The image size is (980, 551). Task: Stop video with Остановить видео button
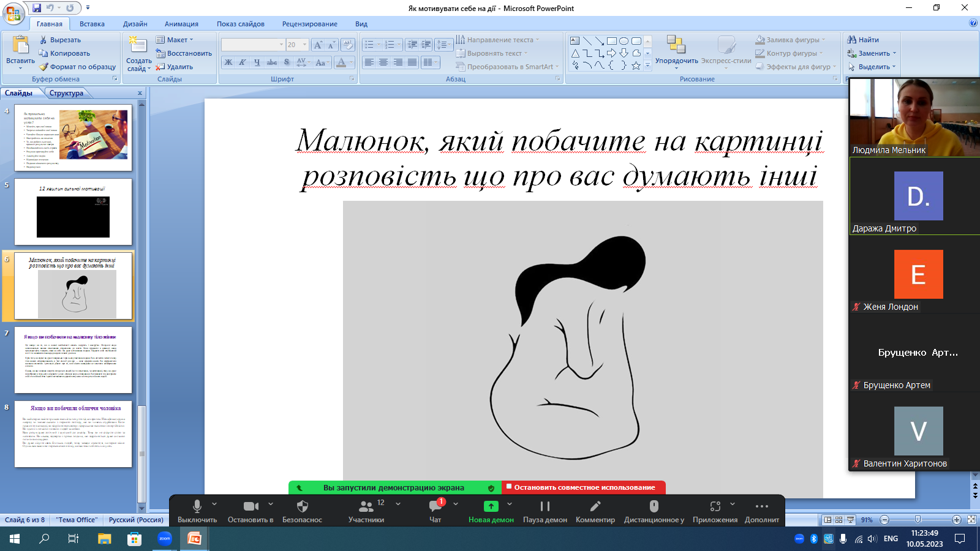click(x=251, y=511)
